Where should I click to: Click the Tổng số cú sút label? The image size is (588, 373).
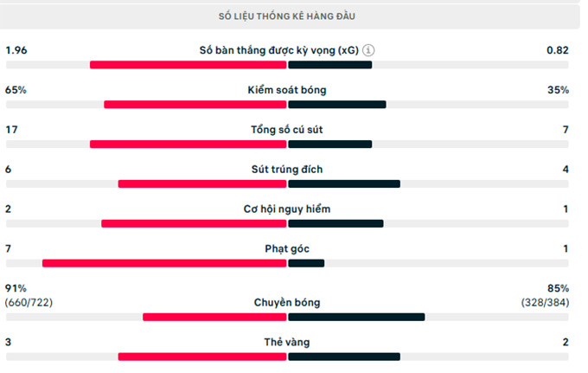(287, 130)
